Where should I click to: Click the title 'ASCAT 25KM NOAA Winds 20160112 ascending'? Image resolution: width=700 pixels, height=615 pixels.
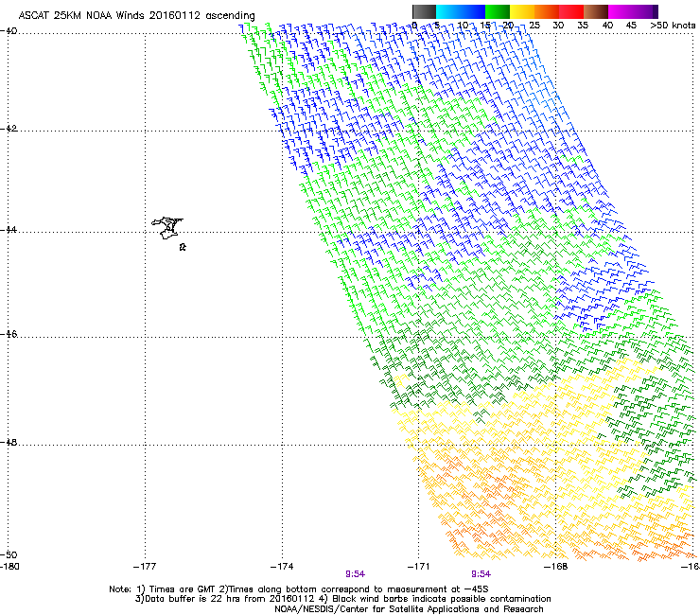click(136, 16)
